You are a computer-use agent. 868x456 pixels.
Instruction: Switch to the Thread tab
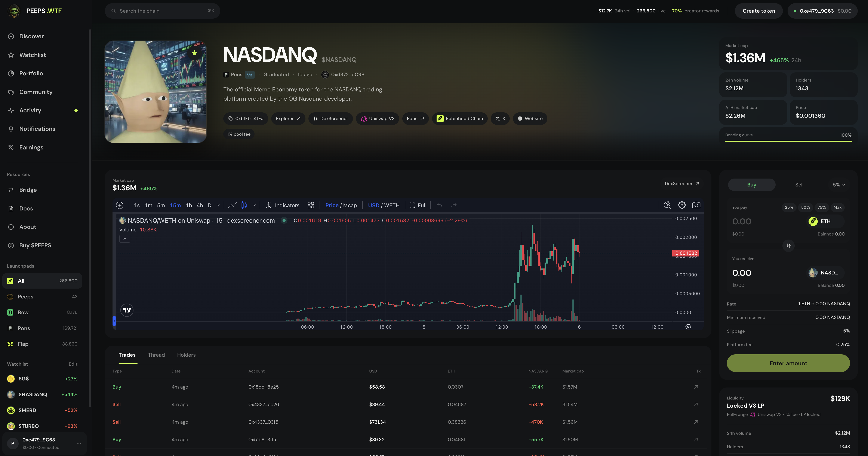point(156,355)
